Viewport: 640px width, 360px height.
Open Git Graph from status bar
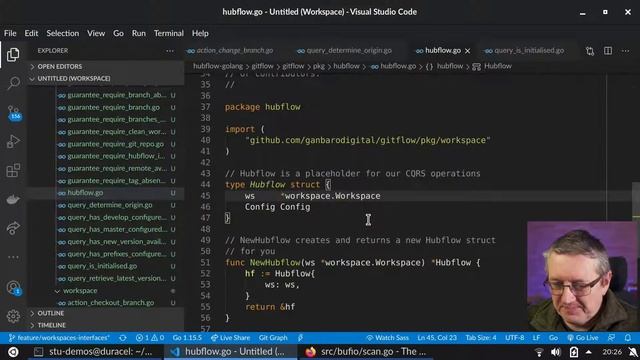coord(273,338)
